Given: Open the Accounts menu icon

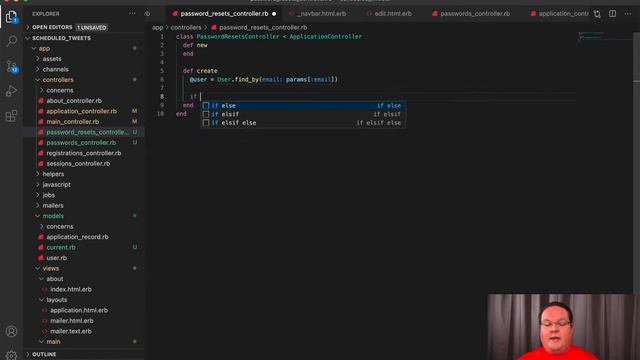Looking at the screenshot, I should pos(11,331).
